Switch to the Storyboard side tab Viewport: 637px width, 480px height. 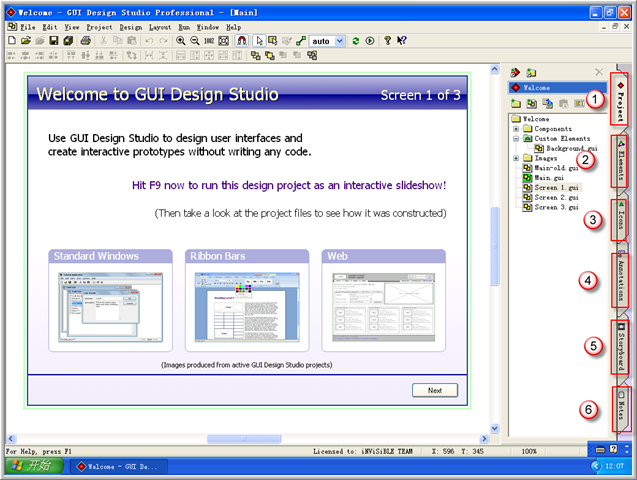(620, 347)
